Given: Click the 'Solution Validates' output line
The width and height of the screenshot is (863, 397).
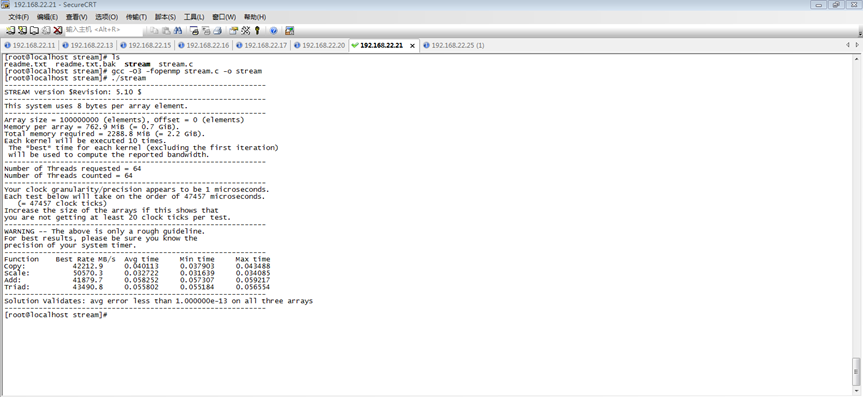Looking at the screenshot, I should pos(159,301).
